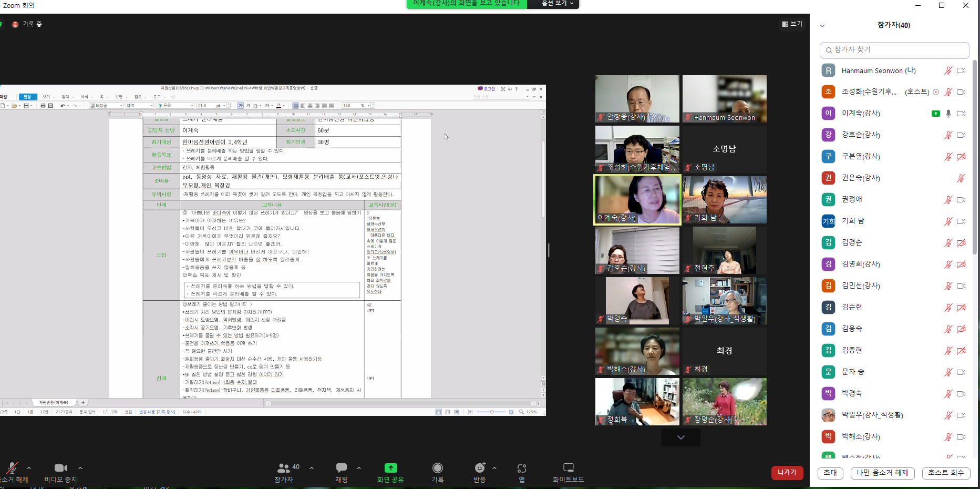The image size is (980, 489).
Task: Open the font name dropdown showing 돋움
Action: tap(176, 106)
